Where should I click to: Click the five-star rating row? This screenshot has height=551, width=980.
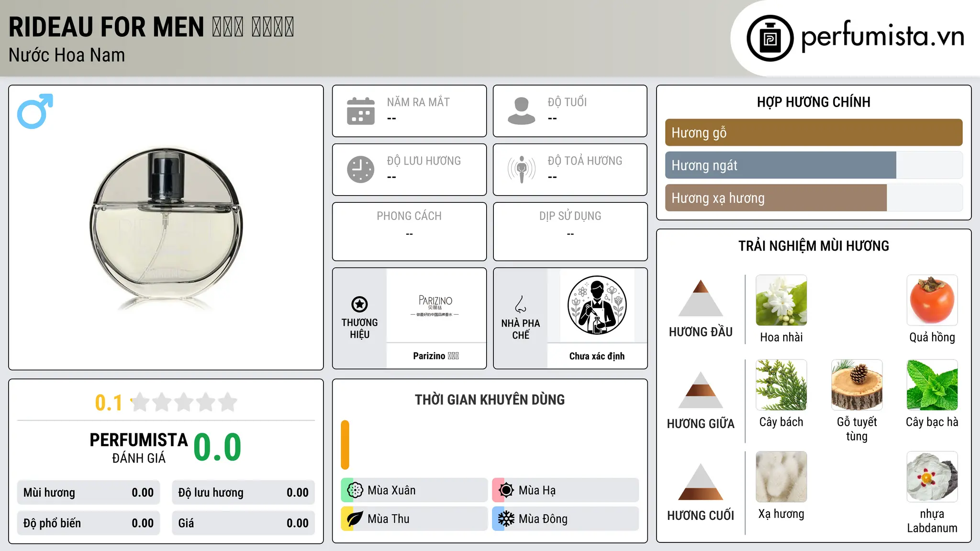coord(184,402)
